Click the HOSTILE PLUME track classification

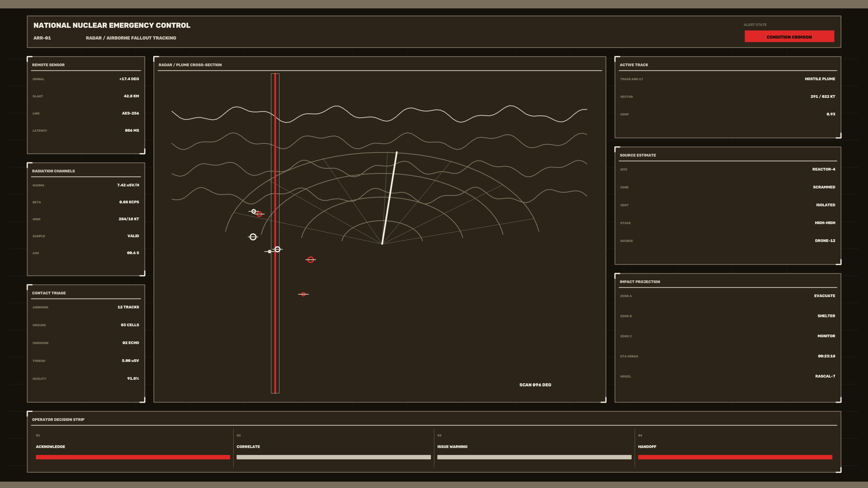click(x=820, y=79)
